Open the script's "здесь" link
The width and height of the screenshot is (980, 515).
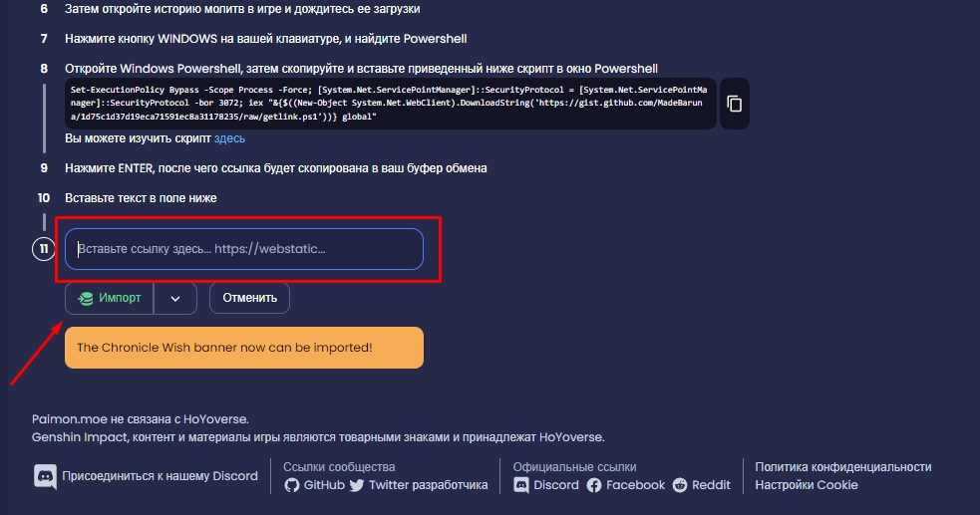229,138
